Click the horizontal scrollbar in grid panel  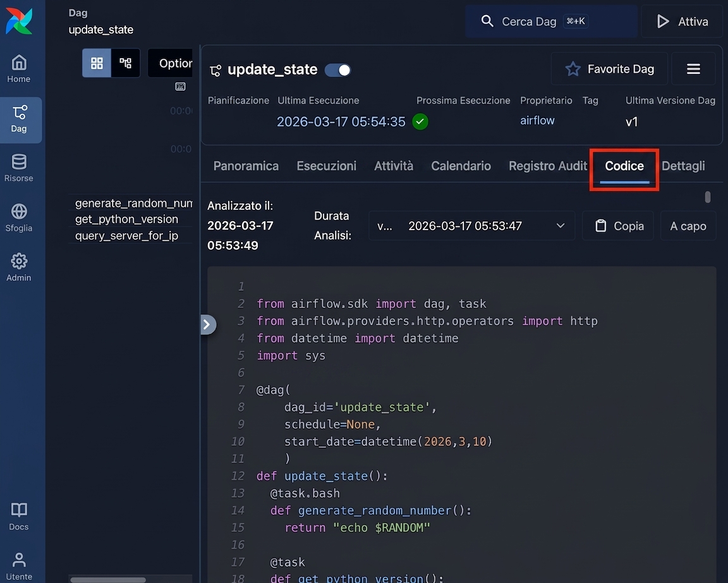(x=108, y=580)
